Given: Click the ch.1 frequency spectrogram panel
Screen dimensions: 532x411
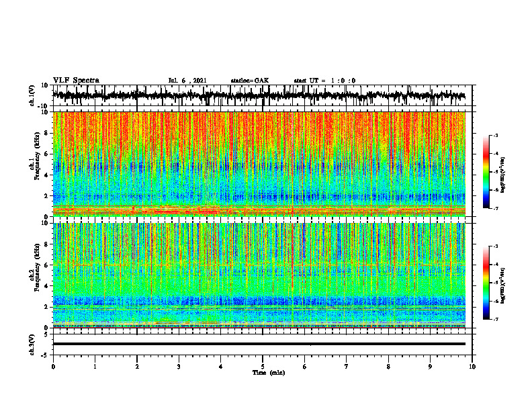Looking at the screenshot, I should coord(259,164).
